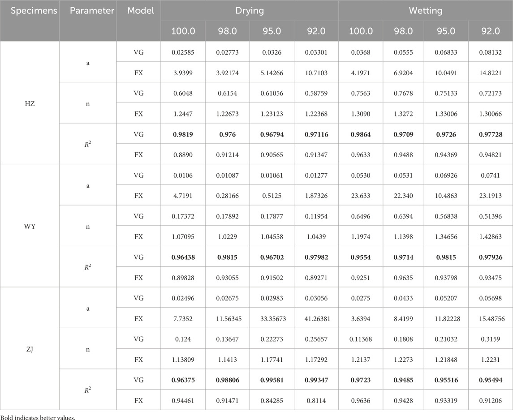513x420 pixels.
Task: Select the Wetting header cell
Action: (426, 11)
